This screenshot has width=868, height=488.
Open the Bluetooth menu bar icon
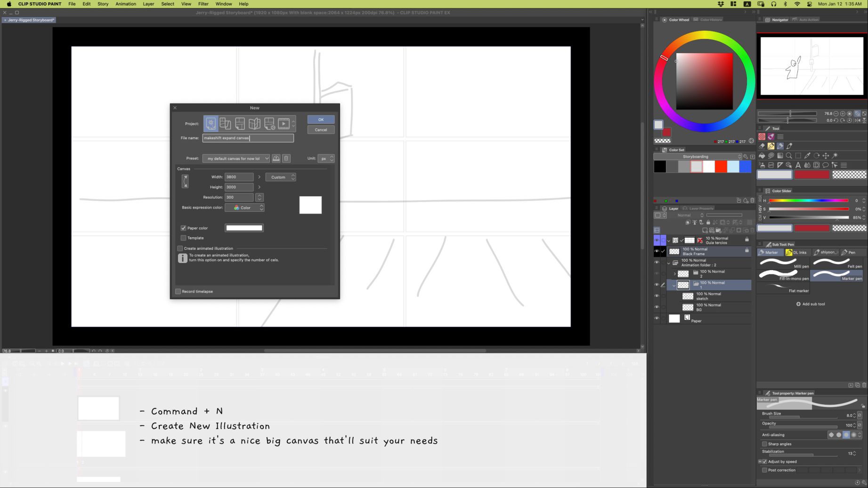pos(785,4)
